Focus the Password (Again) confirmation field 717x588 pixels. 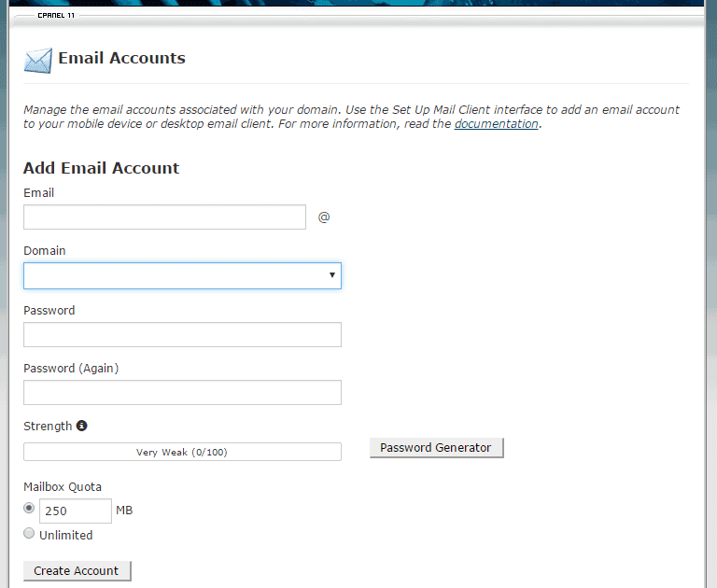coord(182,392)
